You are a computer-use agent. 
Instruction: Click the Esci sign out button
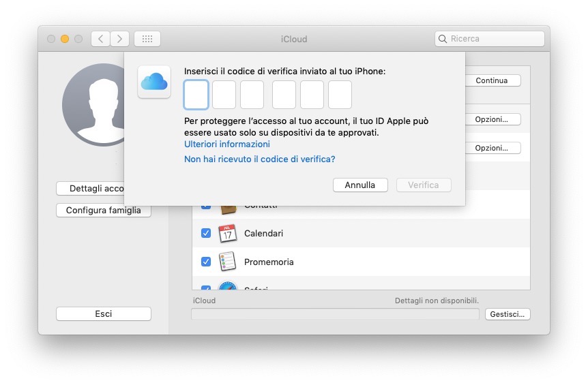104,314
